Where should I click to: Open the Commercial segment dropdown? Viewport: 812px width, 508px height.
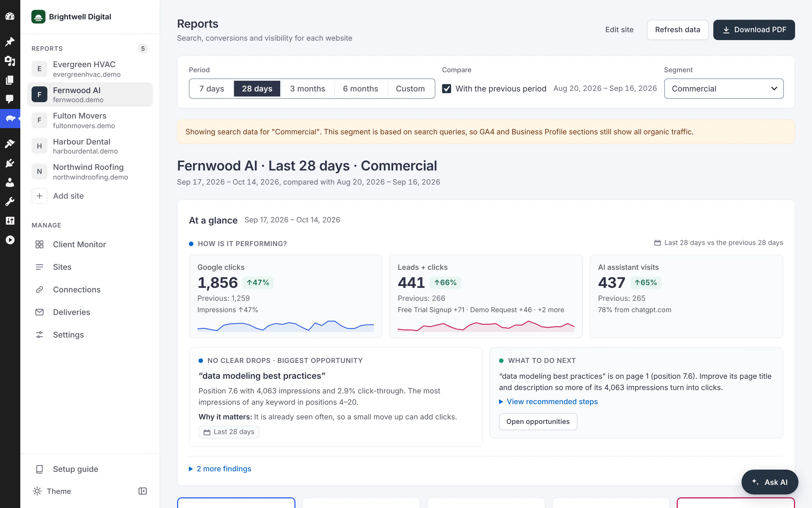[x=724, y=89]
